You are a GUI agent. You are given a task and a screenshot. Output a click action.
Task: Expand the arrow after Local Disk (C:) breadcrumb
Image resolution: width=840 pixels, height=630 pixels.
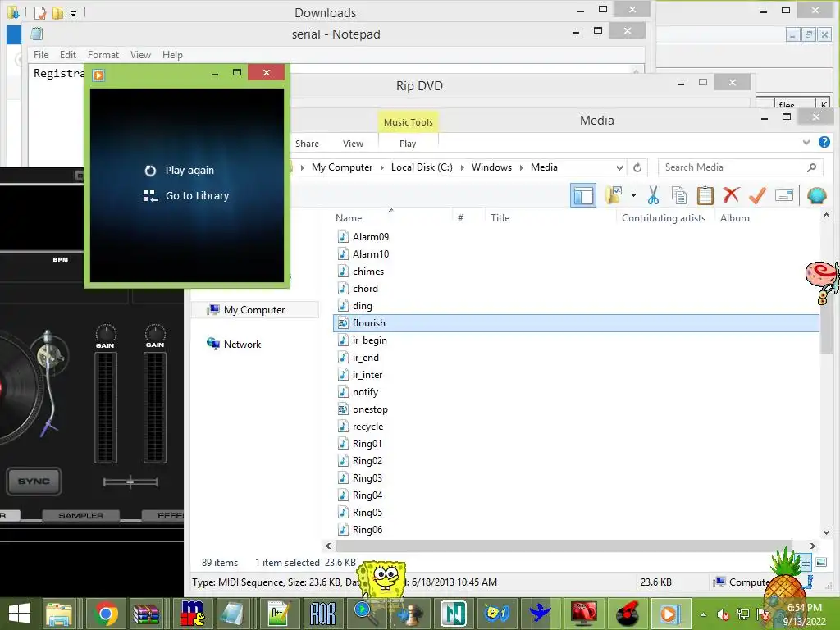462,167
